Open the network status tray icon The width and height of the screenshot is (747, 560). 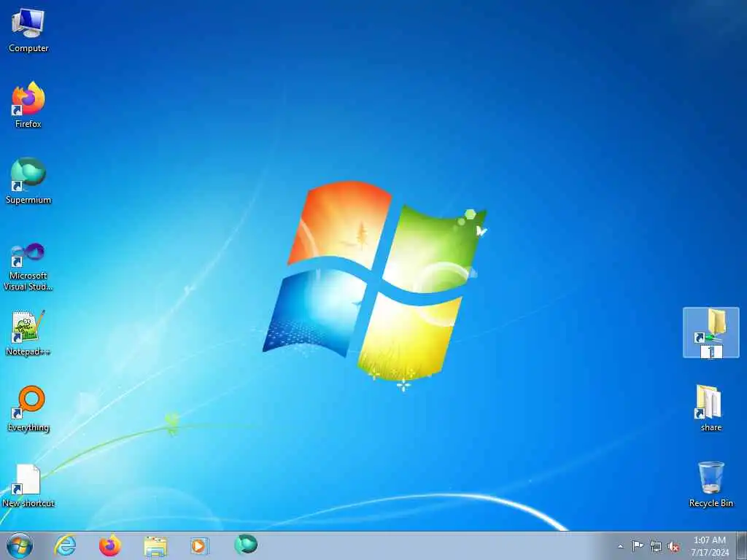(656, 546)
